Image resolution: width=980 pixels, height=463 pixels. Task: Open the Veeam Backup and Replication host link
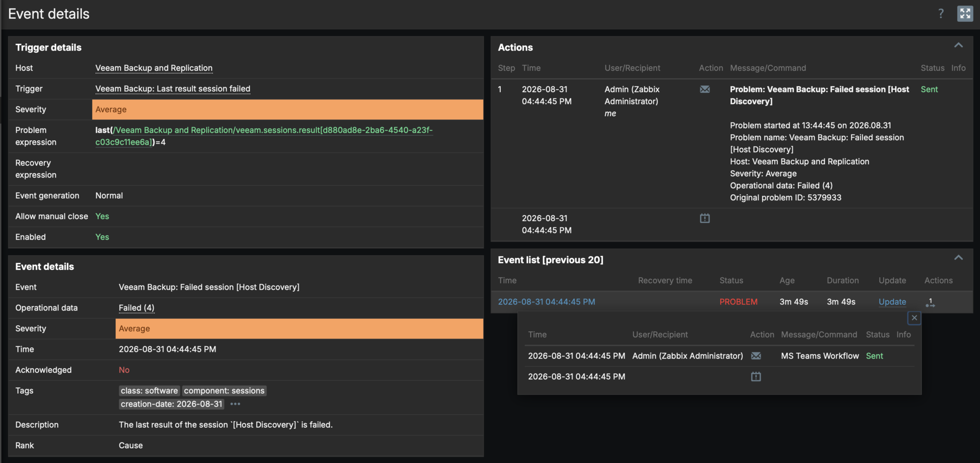coord(154,68)
